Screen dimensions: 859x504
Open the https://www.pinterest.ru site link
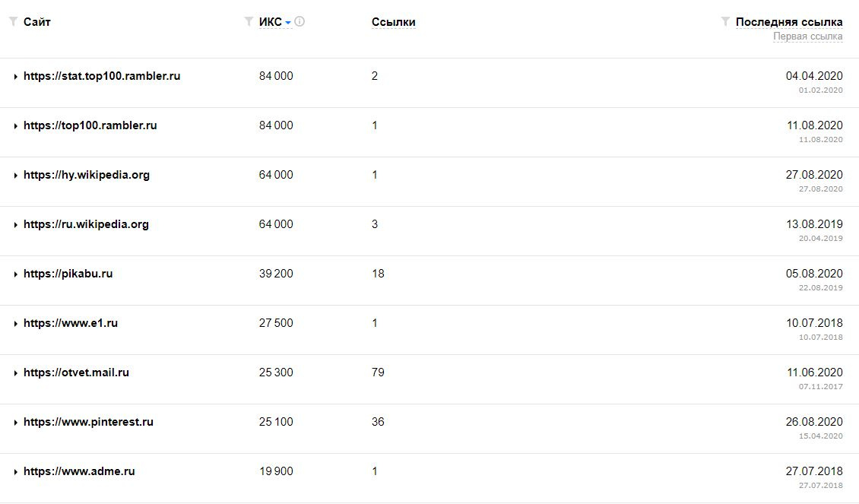coord(88,422)
